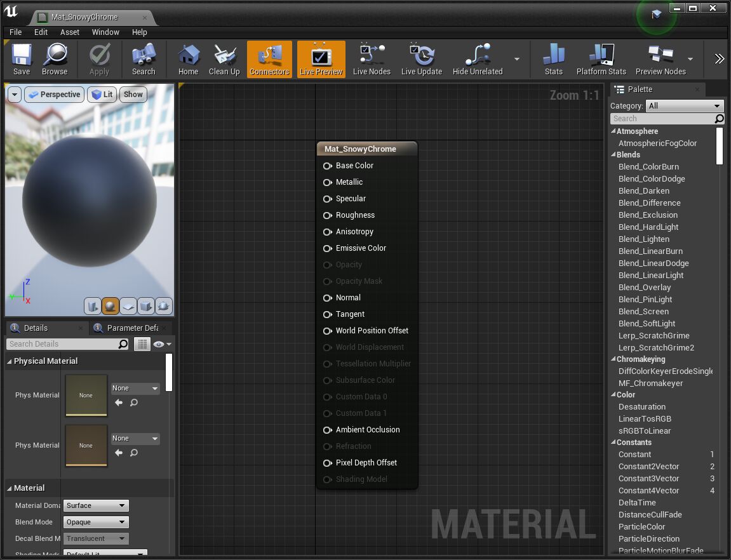
Task: Click the Show button in the viewport
Action: 133,95
